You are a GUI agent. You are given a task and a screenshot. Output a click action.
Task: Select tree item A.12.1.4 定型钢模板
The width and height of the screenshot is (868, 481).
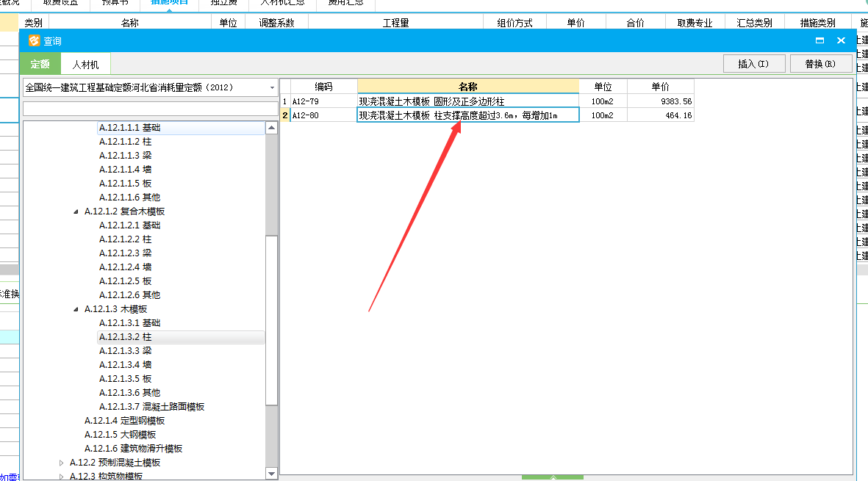click(124, 421)
